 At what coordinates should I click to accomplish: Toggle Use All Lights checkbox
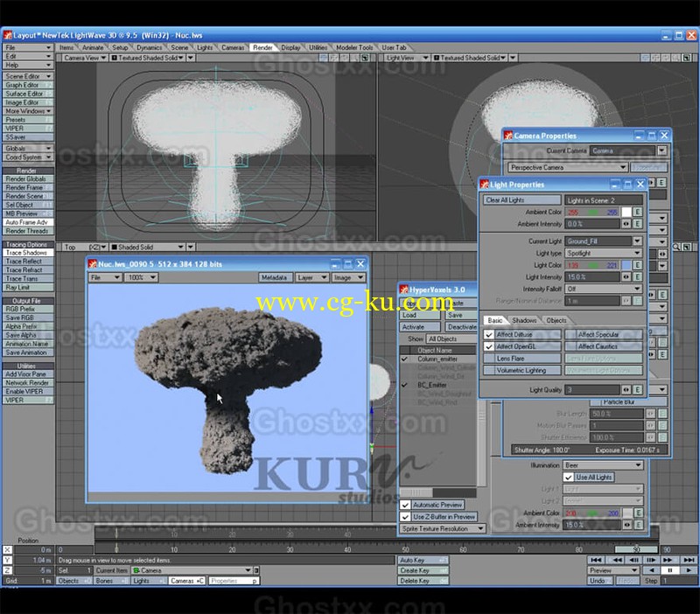point(568,478)
